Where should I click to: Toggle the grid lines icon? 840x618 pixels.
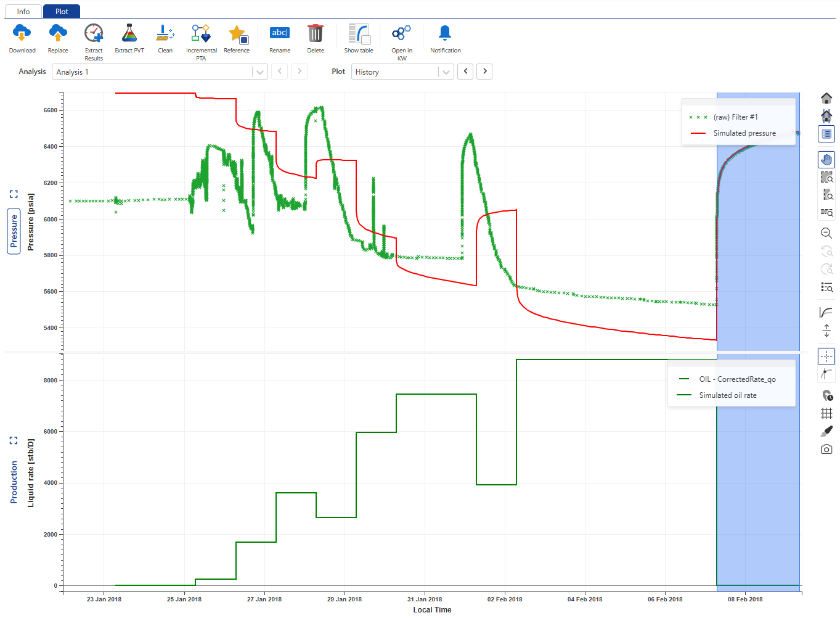826,413
